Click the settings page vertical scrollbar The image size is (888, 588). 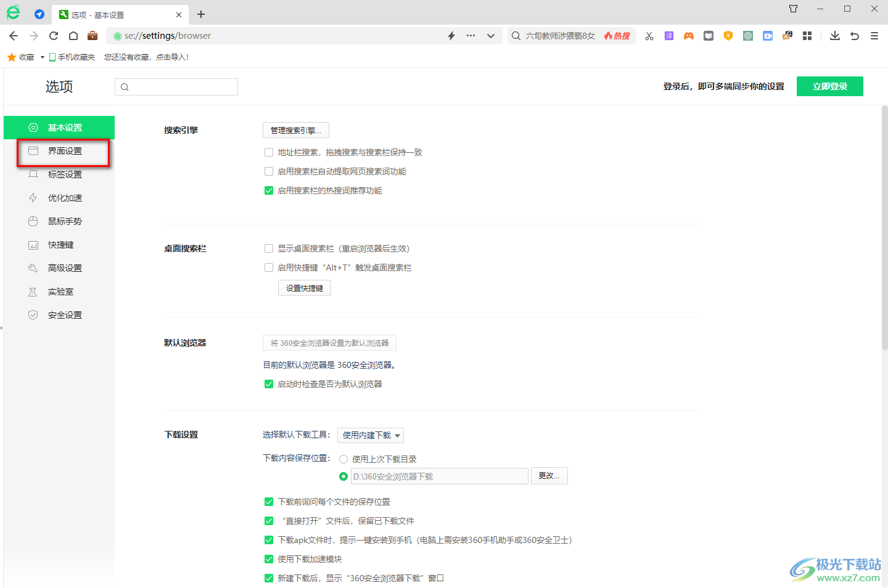click(884, 228)
